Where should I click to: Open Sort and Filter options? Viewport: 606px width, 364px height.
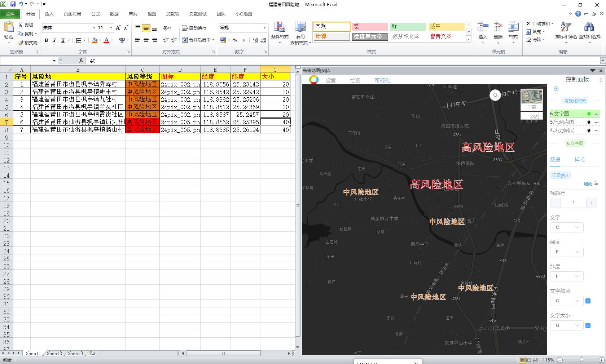pyautogui.click(x=565, y=32)
